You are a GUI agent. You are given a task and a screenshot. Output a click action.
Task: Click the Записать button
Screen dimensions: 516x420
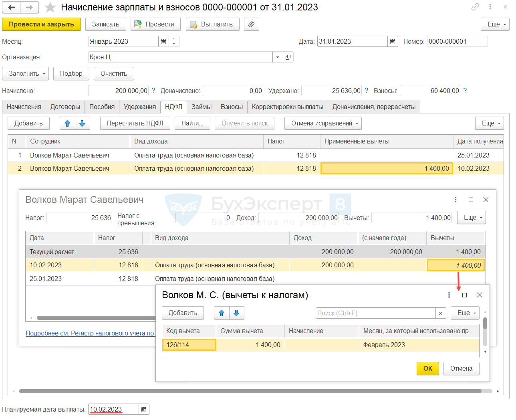106,24
